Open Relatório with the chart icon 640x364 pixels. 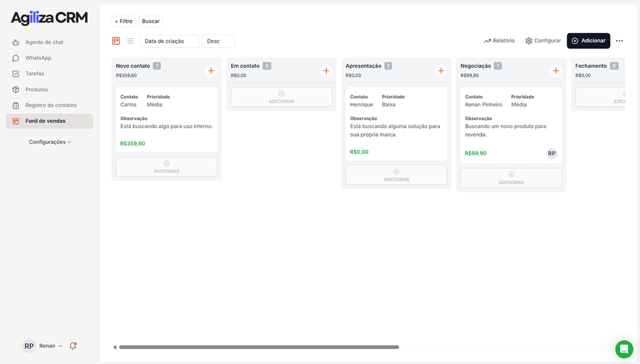click(x=499, y=41)
